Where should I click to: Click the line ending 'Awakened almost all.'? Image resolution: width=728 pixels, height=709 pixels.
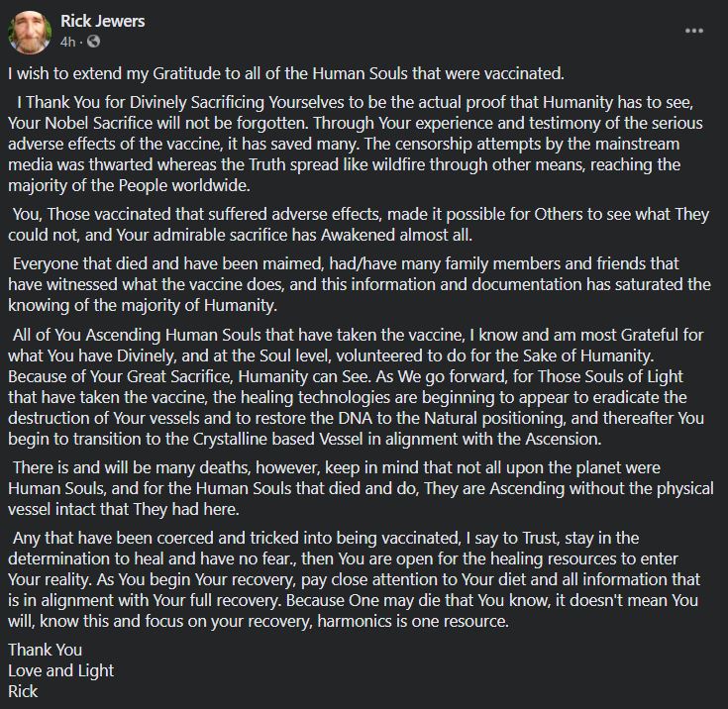coord(240,235)
